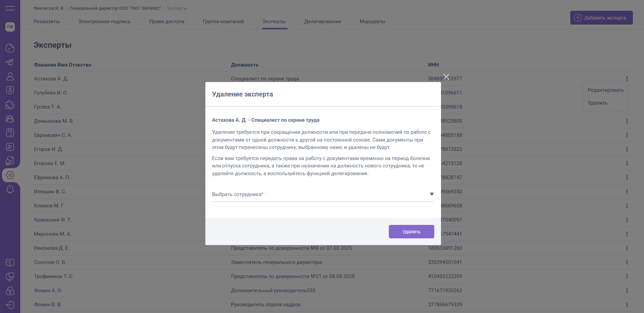Switch to the 'Права доступа' tab
Viewport: 644px width, 313px height.
167,22
